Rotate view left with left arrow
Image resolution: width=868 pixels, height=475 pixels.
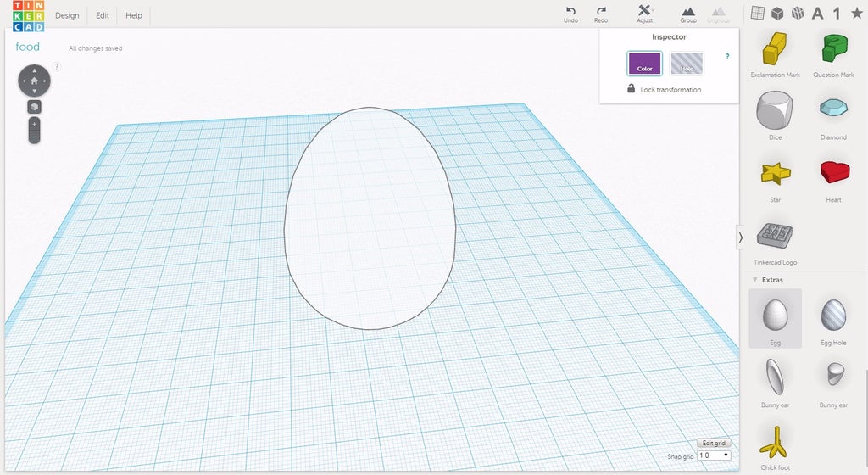point(24,81)
